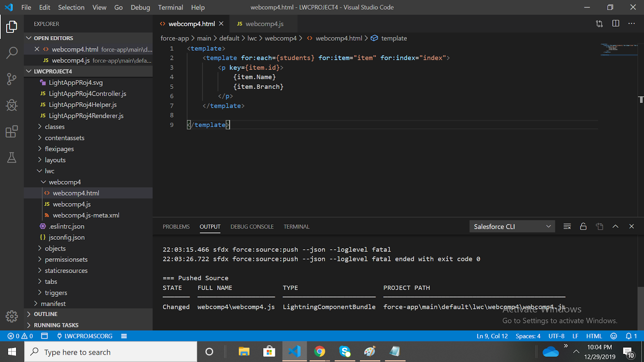644x362 pixels.
Task: Collapse the OPEN EDITORS section
Action: pos(53,38)
